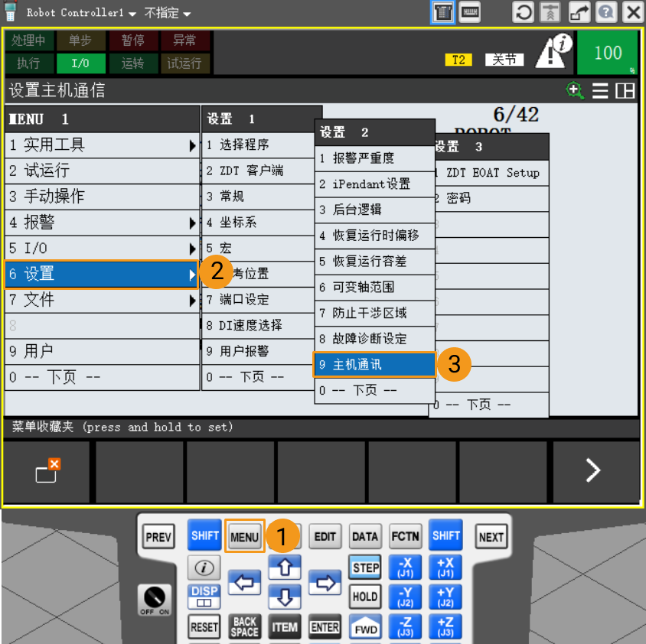Click the pop-out window icon

pos(579,12)
